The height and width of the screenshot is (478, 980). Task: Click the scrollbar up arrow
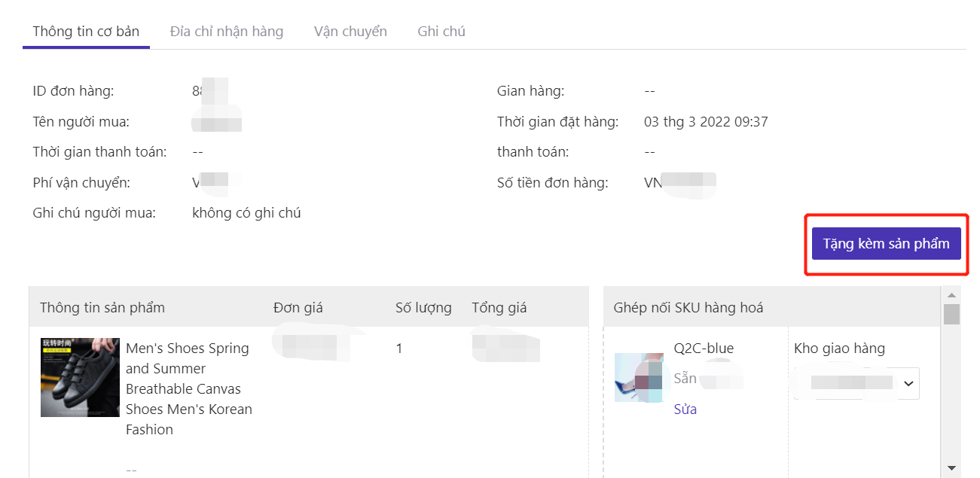(951, 295)
